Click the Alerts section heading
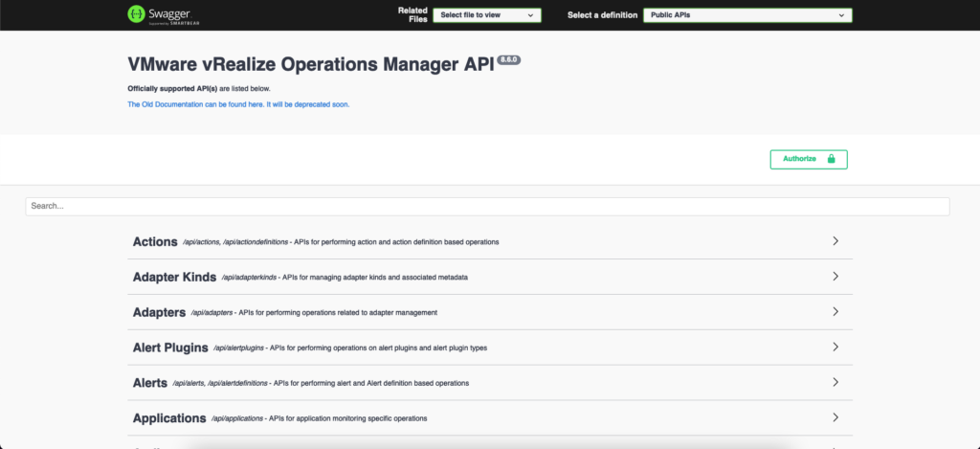This screenshot has height=449, width=980. point(150,383)
